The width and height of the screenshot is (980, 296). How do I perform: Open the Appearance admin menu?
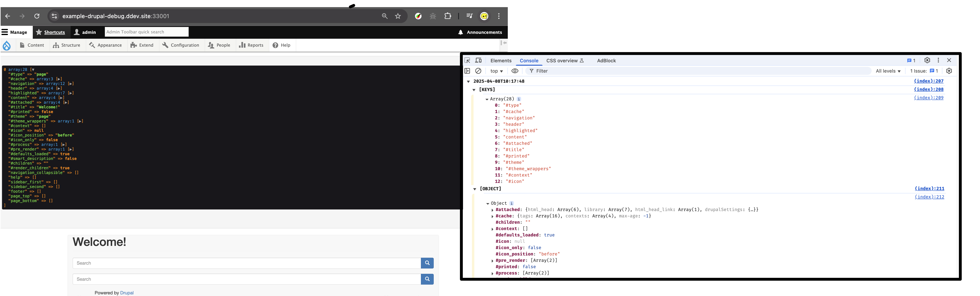[105, 45]
